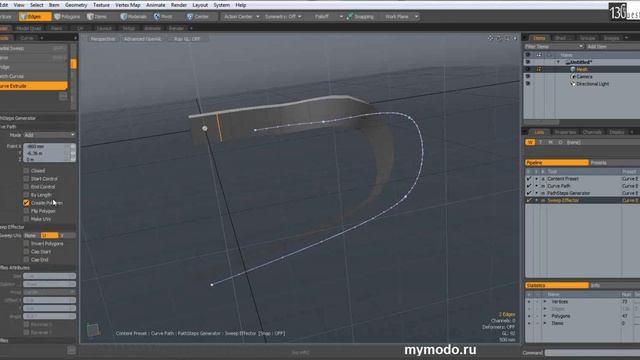
Task: Open the Render menu
Action: pos(179,5)
